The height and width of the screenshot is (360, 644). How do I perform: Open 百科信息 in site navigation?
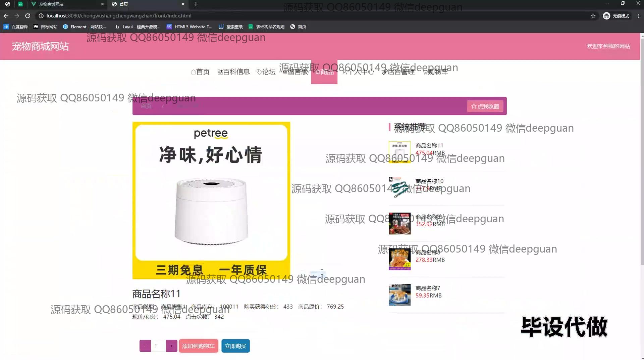[x=233, y=72]
